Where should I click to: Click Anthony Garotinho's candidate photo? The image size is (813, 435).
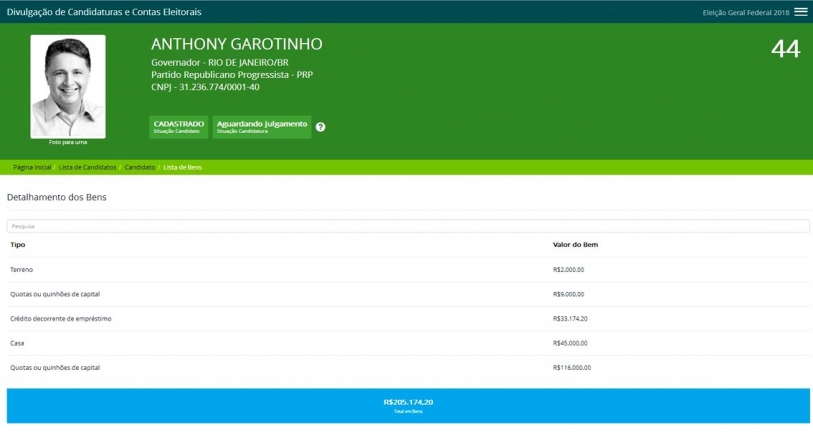(x=68, y=87)
